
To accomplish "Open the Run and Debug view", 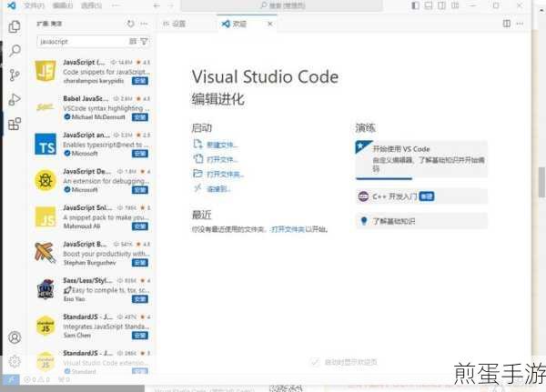I will (15, 99).
